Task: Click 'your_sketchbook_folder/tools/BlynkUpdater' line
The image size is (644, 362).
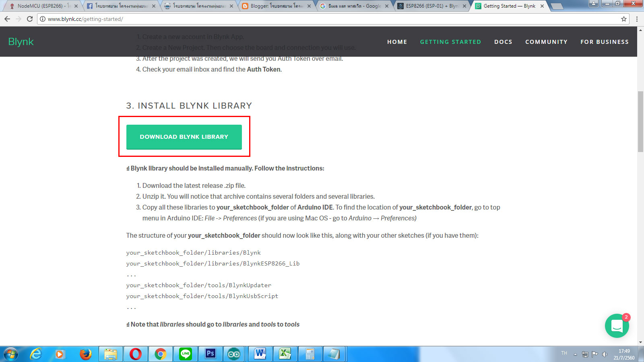Action: (x=199, y=285)
